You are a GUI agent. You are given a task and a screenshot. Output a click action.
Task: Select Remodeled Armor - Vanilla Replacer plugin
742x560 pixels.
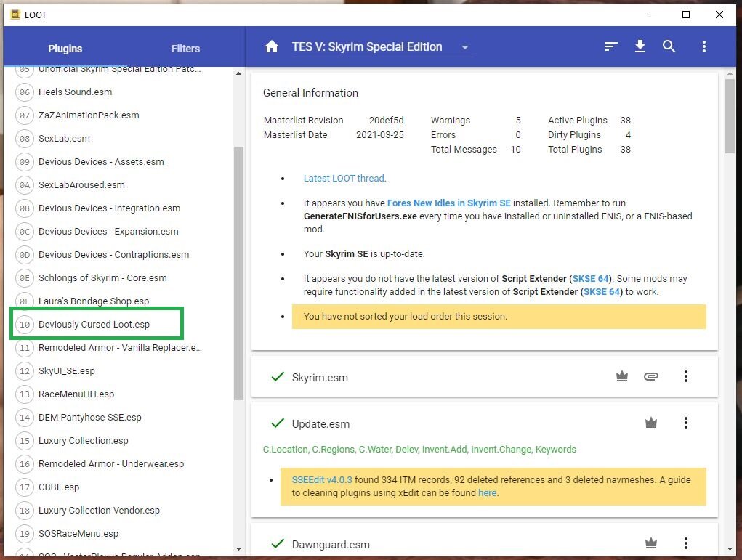click(120, 348)
